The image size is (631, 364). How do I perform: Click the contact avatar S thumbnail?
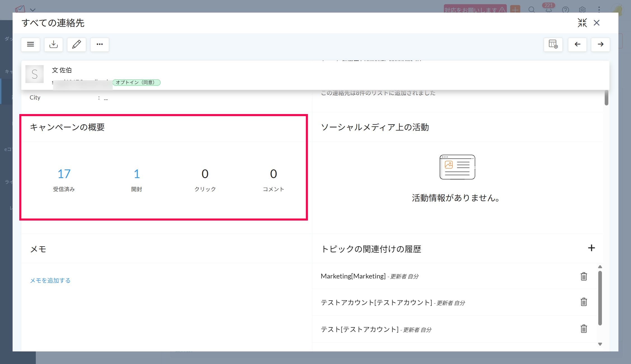click(34, 74)
